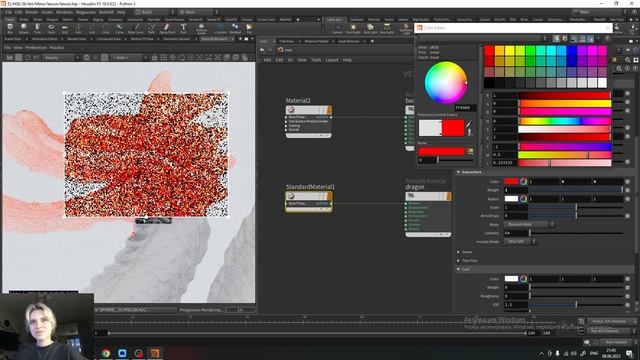Image resolution: width=640 pixels, height=360 pixels.
Task: Open color picker wheel for Subsurface Color
Action: [x=523, y=181]
